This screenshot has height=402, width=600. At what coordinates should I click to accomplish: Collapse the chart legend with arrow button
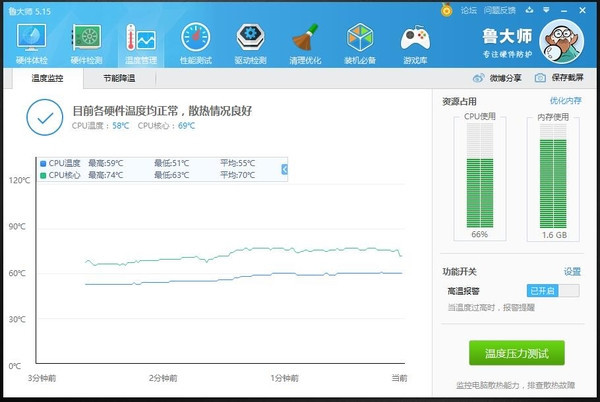(284, 169)
